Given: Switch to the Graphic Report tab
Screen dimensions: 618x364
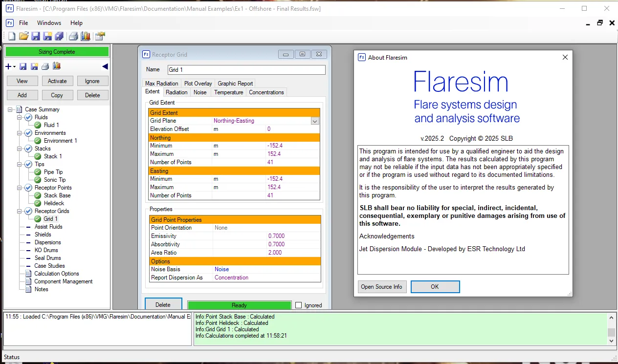Looking at the screenshot, I should 235,84.
